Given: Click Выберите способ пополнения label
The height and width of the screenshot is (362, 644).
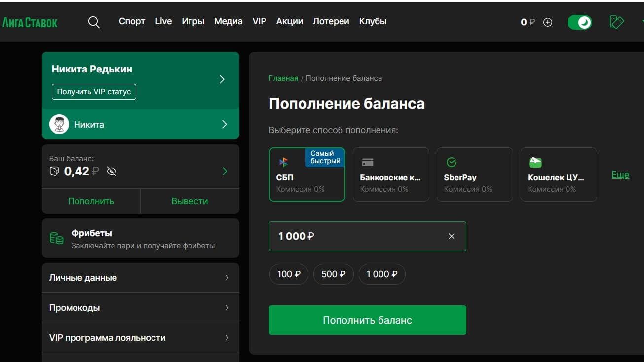Looking at the screenshot, I should pyautogui.click(x=334, y=131).
